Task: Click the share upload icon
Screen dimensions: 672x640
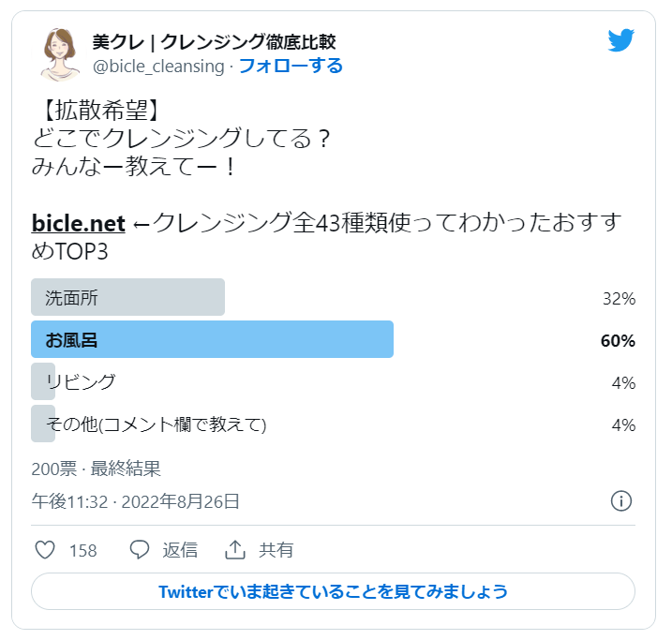Action: point(235,550)
